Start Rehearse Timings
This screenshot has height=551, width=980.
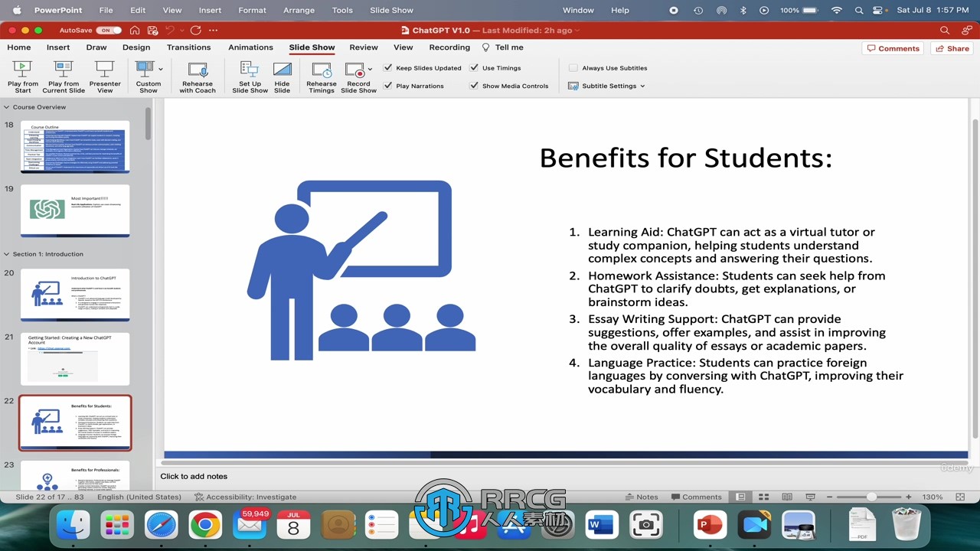[x=322, y=77]
